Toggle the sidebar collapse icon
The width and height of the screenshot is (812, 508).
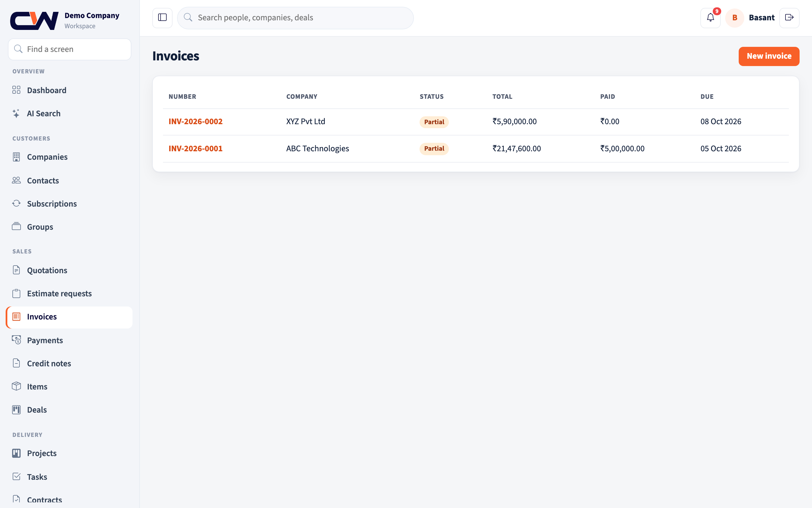162,18
